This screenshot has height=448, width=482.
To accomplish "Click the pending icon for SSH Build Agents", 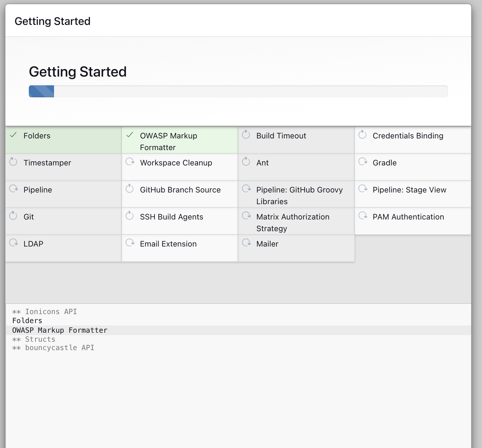I will coord(130,216).
